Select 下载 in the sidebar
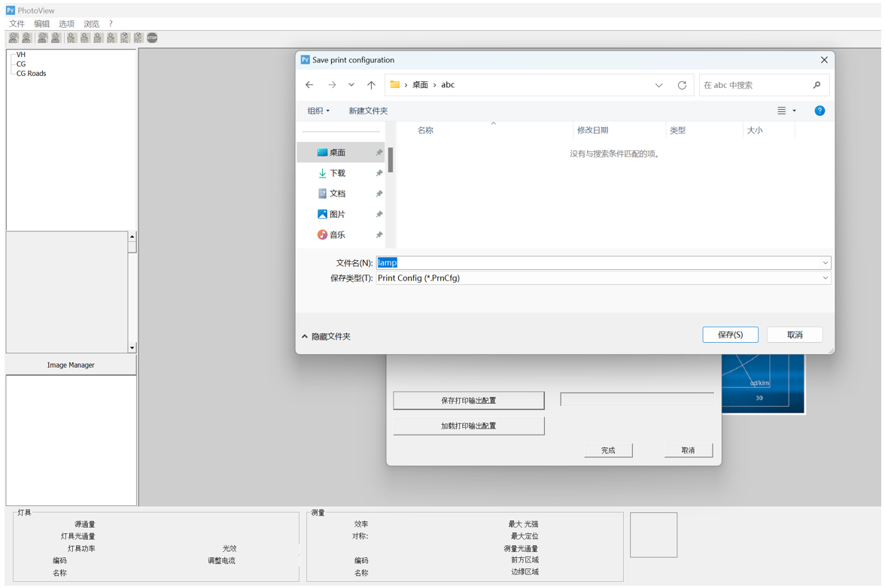The width and height of the screenshot is (885, 588). click(337, 173)
